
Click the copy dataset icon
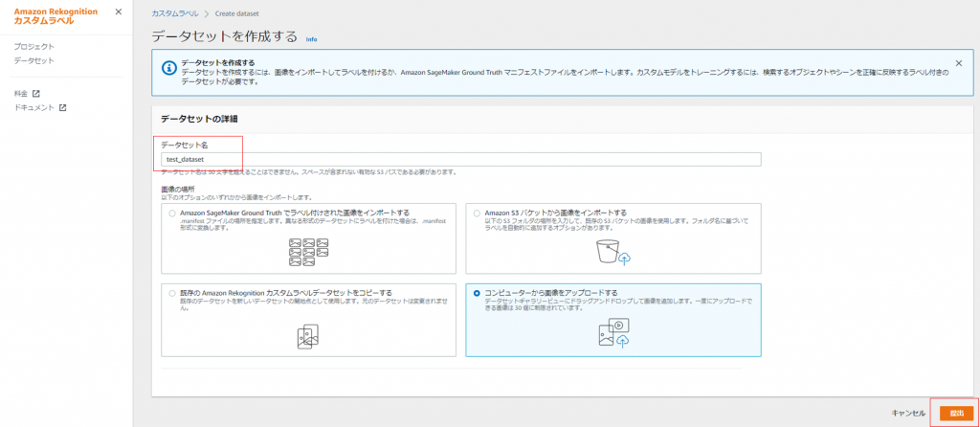308,336
